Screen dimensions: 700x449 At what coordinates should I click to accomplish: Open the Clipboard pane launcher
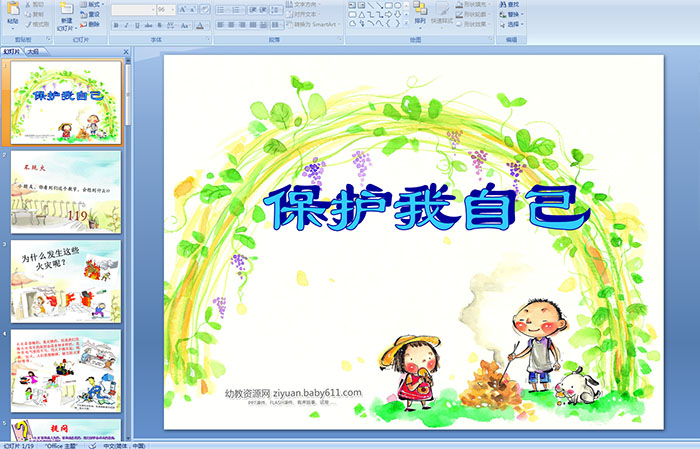point(49,39)
